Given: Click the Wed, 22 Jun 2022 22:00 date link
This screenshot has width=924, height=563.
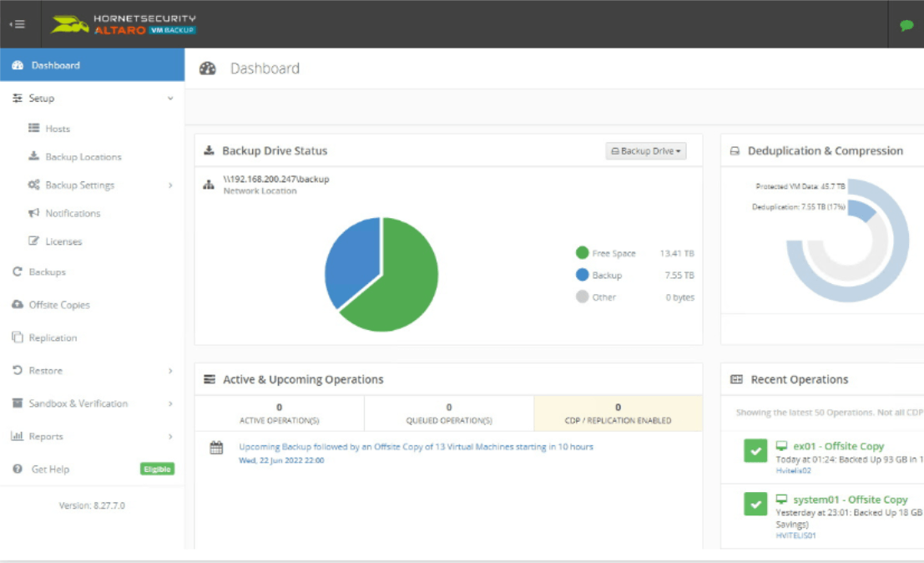Looking at the screenshot, I should tap(281, 460).
